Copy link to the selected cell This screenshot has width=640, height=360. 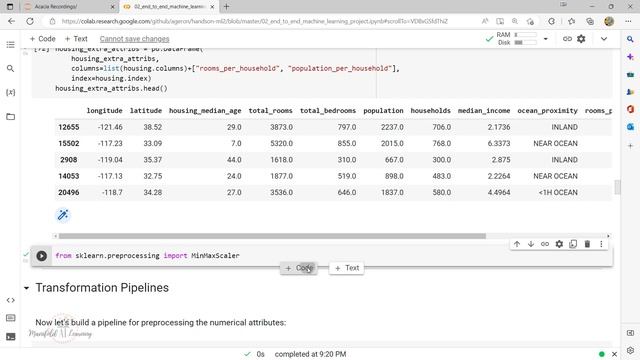pos(545,244)
